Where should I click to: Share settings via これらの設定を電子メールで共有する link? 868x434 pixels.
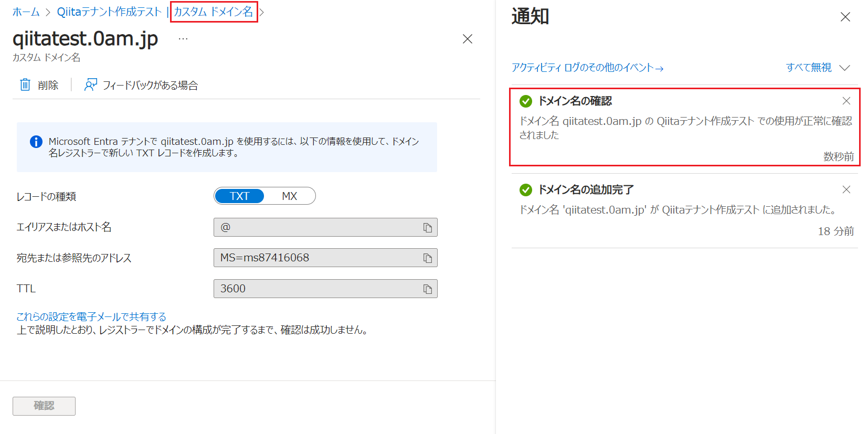click(91, 316)
